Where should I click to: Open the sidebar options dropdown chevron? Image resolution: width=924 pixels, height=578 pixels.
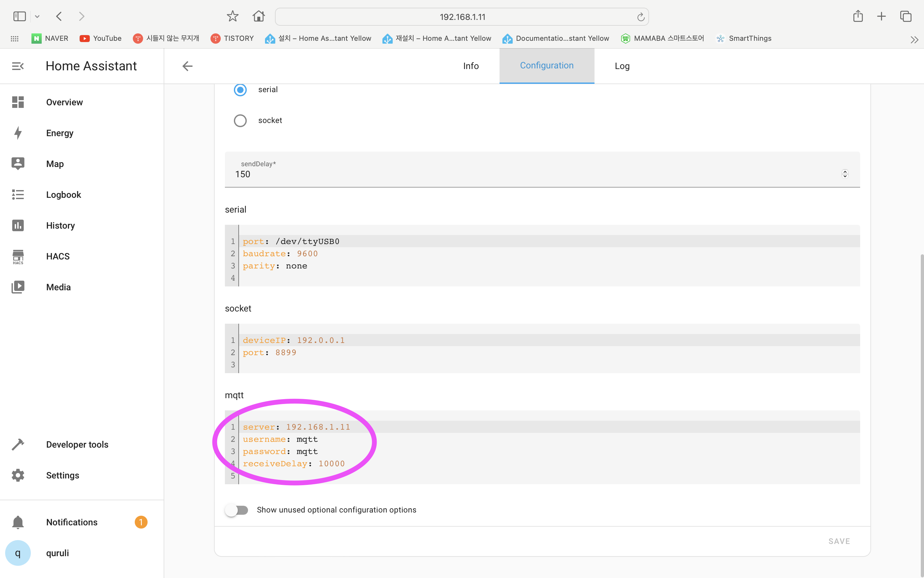click(37, 16)
